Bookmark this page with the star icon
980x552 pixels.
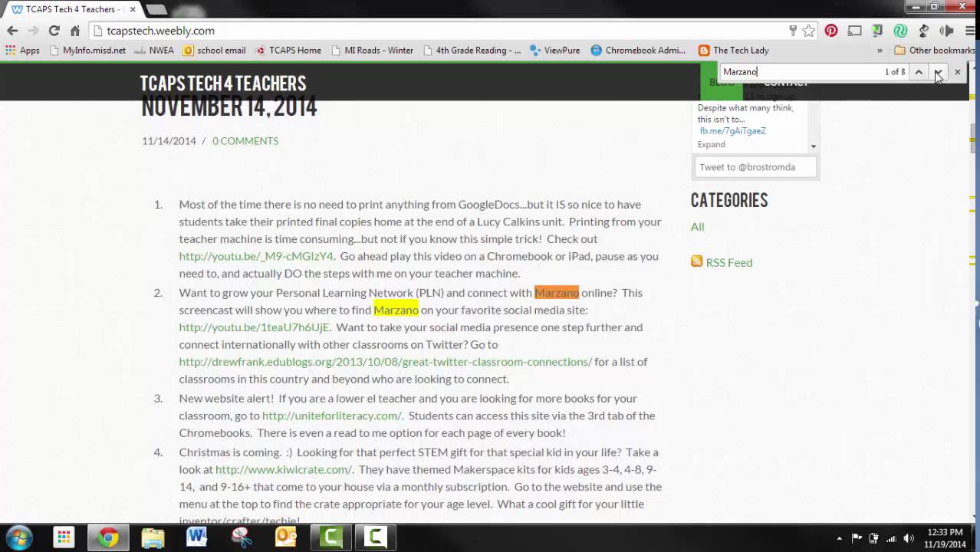[x=809, y=31]
